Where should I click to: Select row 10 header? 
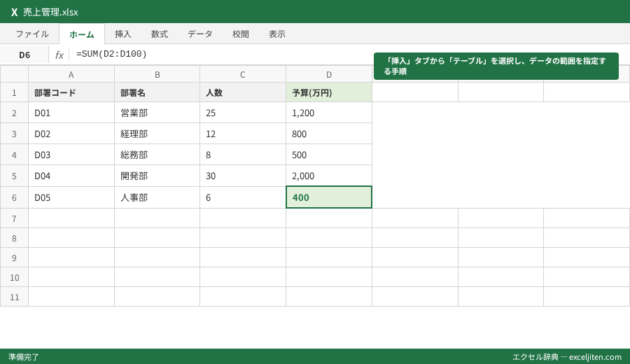14,277
